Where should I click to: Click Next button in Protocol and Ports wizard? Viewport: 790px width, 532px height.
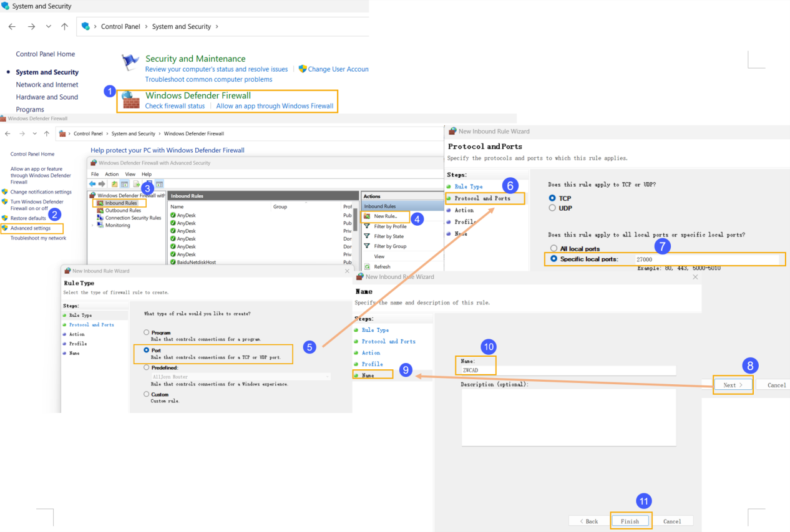point(733,385)
